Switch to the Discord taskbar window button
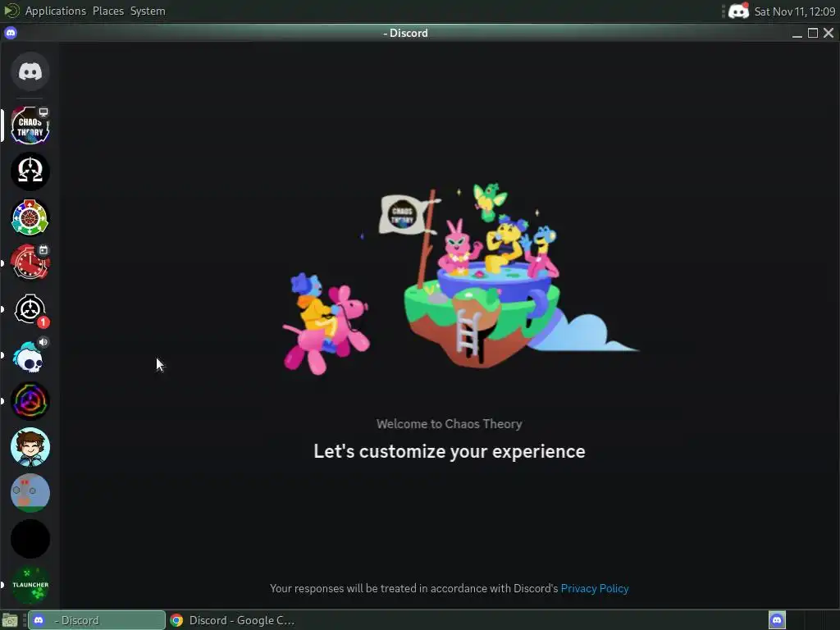This screenshot has height=630, width=840. (97, 620)
